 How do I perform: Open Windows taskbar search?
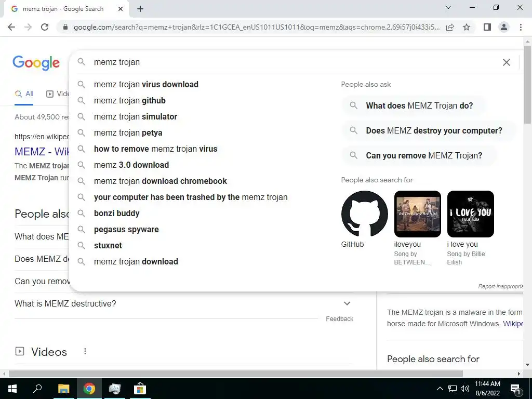click(x=37, y=389)
